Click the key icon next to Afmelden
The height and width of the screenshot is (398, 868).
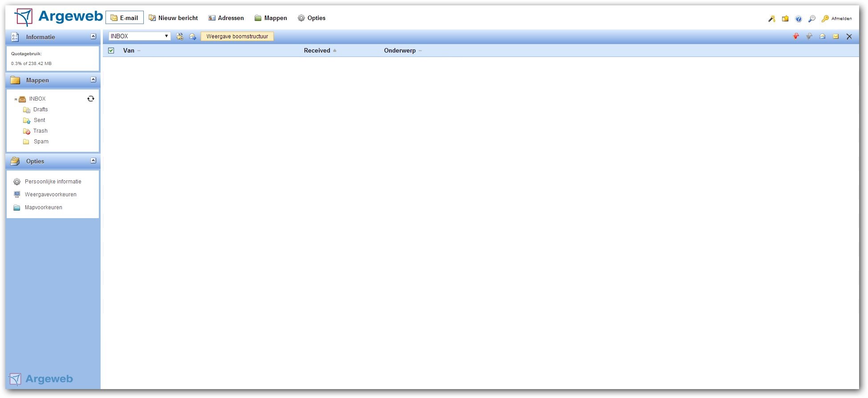click(825, 19)
